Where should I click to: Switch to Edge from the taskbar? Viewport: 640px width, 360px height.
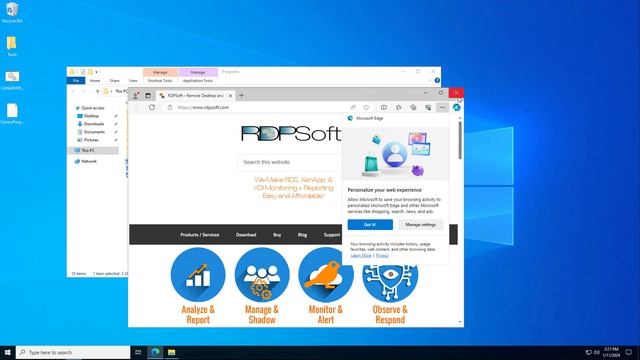(155, 352)
